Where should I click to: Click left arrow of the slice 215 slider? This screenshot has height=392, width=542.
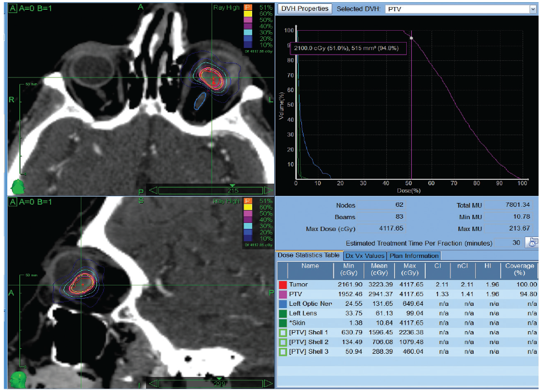pos(153,190)
